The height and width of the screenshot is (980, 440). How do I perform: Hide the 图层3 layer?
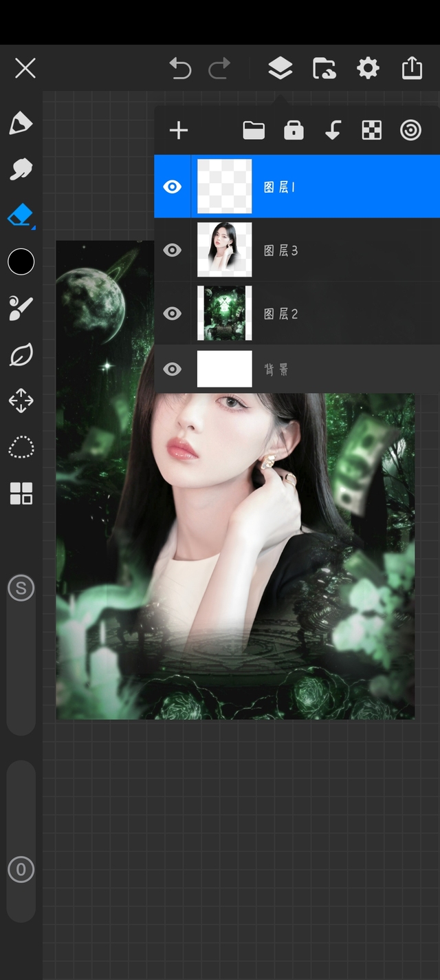[x=172, y=250]
